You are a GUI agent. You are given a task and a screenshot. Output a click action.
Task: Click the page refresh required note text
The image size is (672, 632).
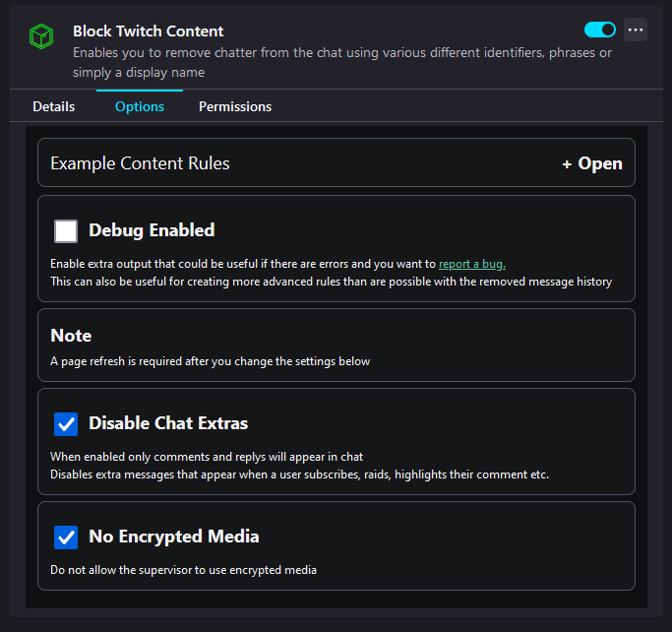[210, 361]
